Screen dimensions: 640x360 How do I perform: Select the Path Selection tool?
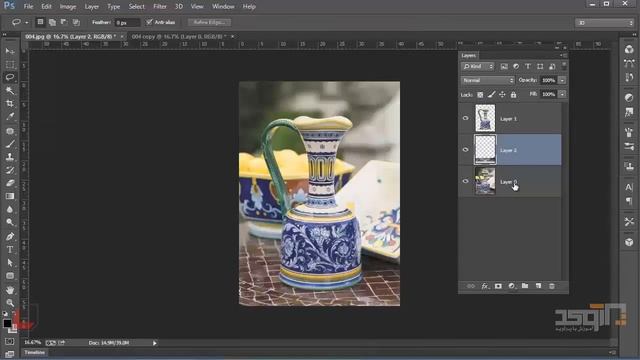click(10, 262)
